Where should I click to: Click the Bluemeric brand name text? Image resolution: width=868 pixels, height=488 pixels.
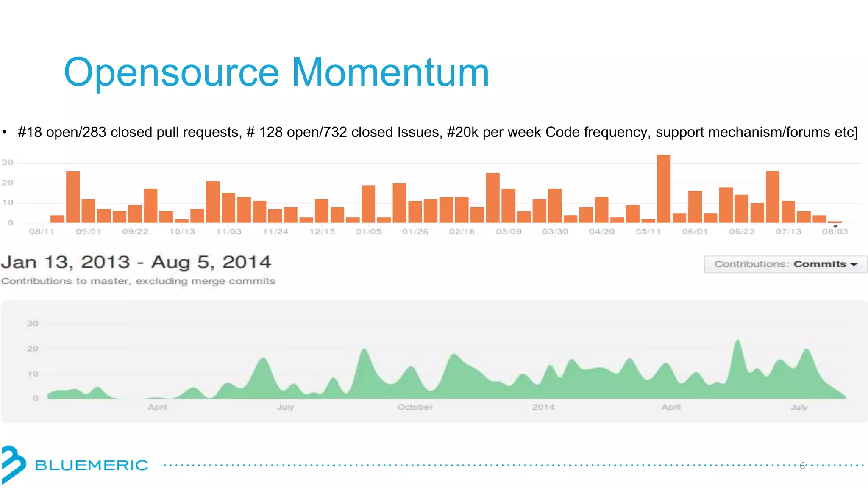click(92, 465)
